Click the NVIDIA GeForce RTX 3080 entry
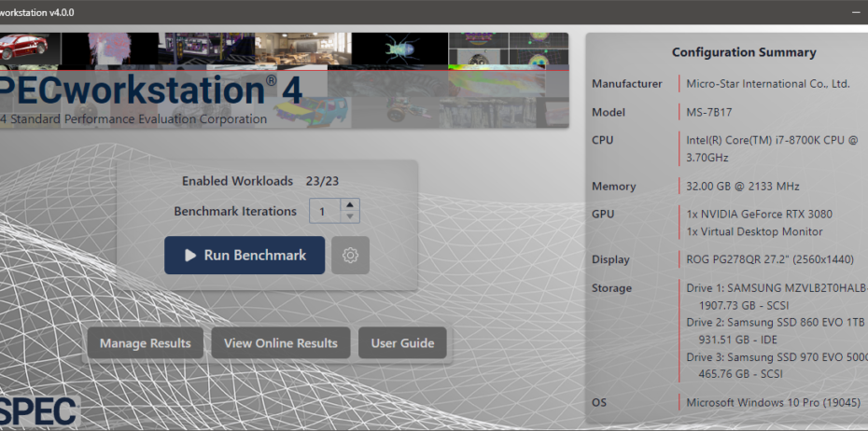 pos(759,215)
